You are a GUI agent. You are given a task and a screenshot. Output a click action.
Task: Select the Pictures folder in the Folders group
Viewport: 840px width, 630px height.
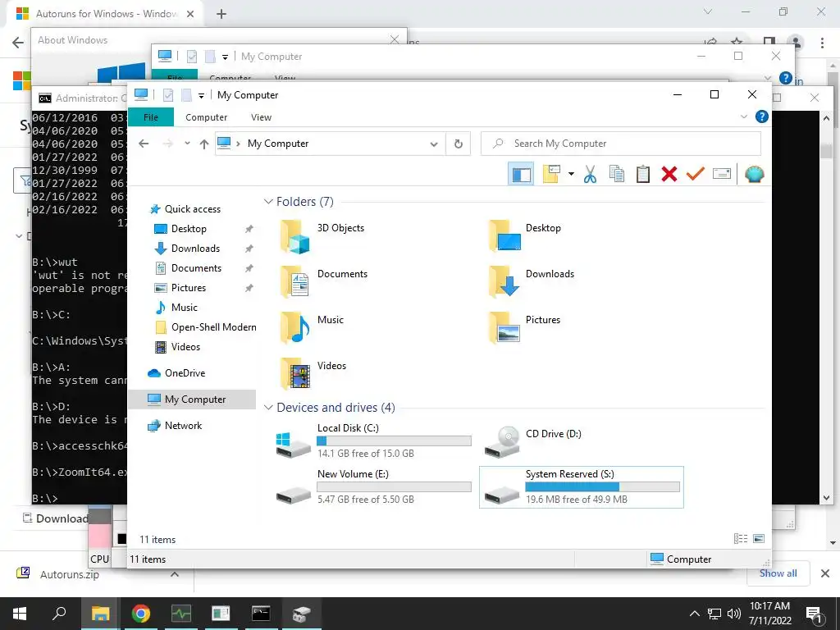tap(524, 328)
